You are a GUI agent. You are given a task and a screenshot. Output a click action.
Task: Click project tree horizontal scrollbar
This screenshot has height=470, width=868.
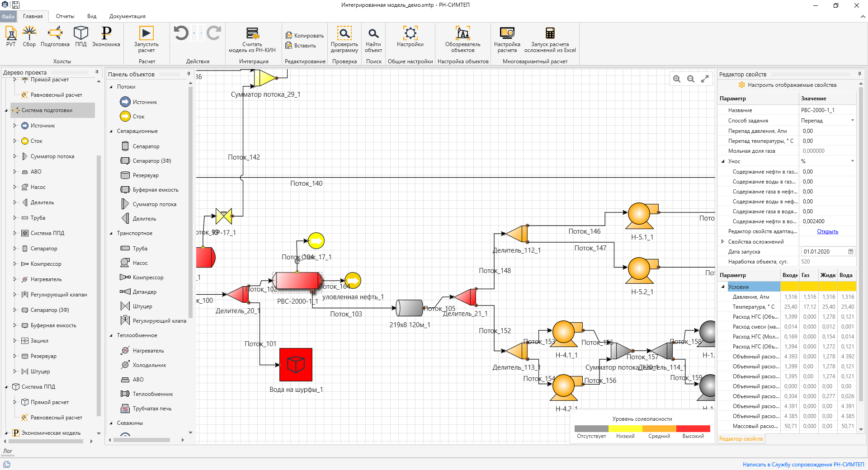(x=47, y=442)
